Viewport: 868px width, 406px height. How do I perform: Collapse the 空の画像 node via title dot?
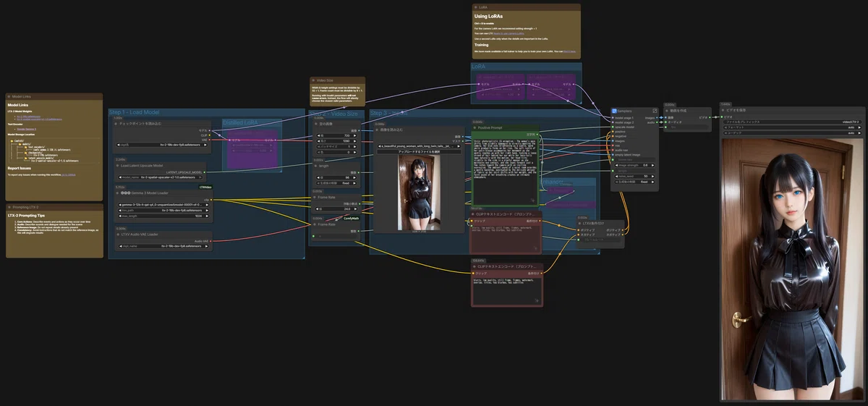[315, 124]
